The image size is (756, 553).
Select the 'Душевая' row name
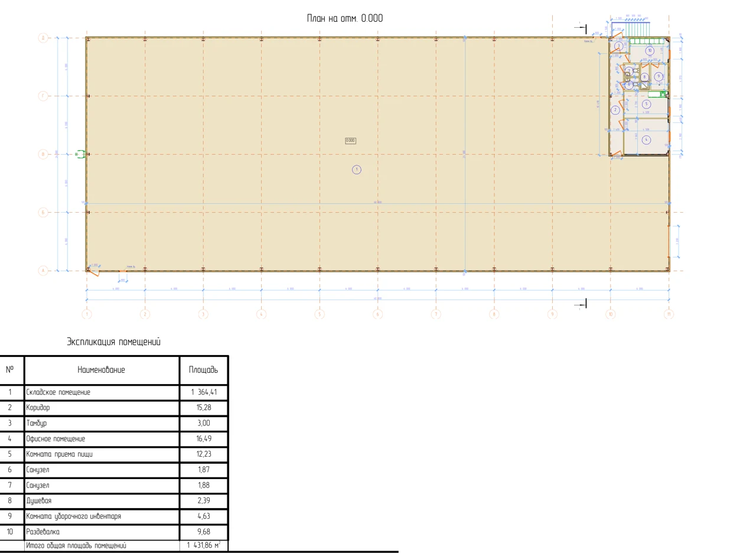coord(38,501)
